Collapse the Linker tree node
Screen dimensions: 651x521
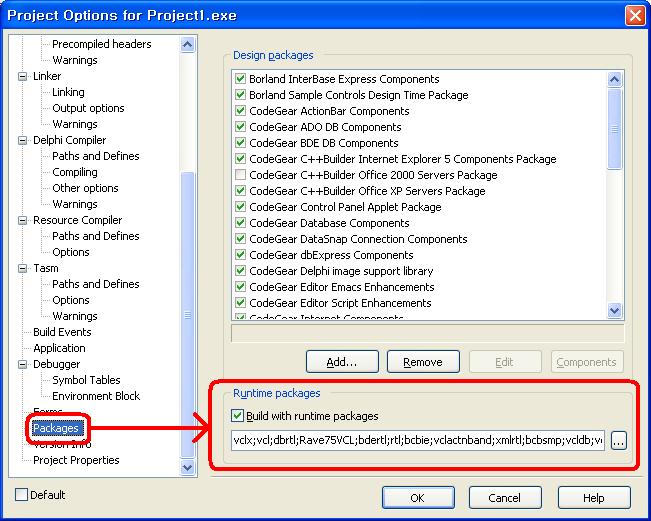pyautogui.click(x=24, y=76)
